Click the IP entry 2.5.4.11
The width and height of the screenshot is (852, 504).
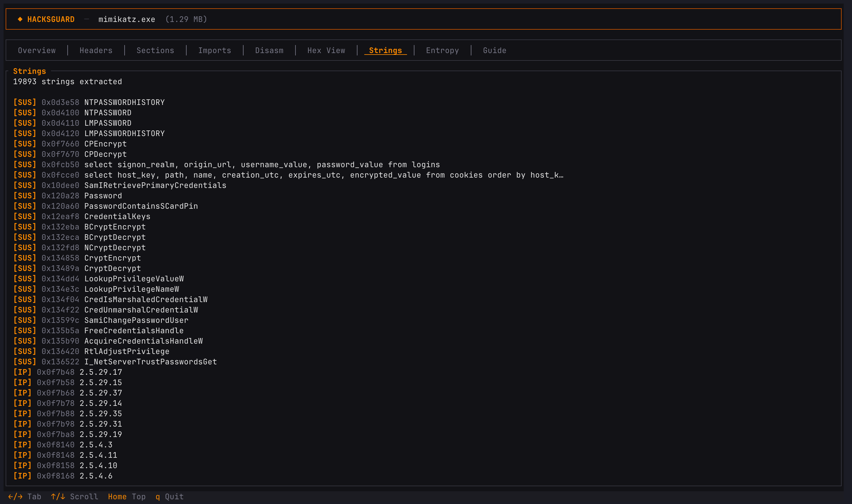65,455
